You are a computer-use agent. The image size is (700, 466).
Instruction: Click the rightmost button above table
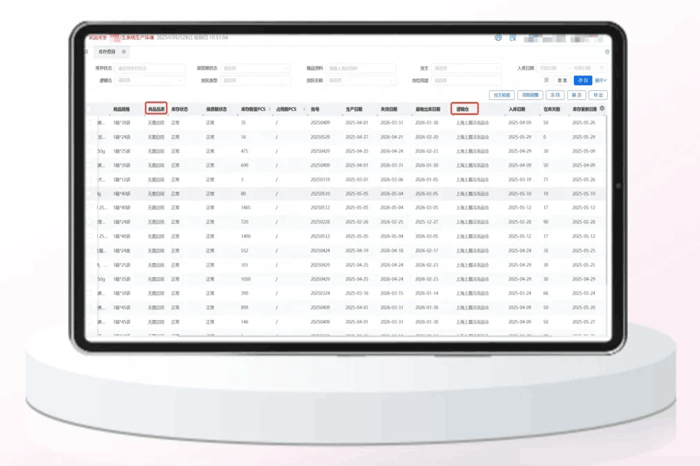pyautogui.click(x=598, y=95)
